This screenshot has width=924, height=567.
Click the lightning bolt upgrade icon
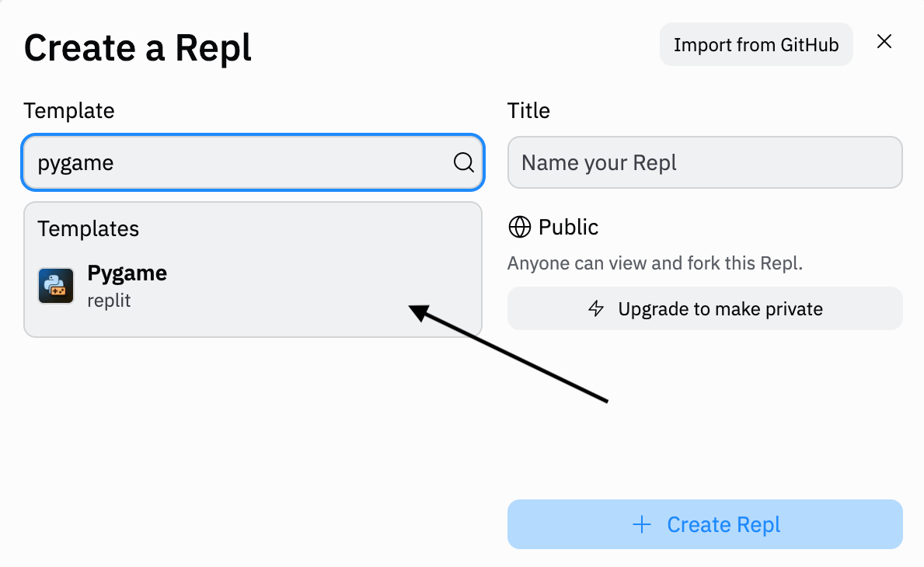tap(596, 308)
